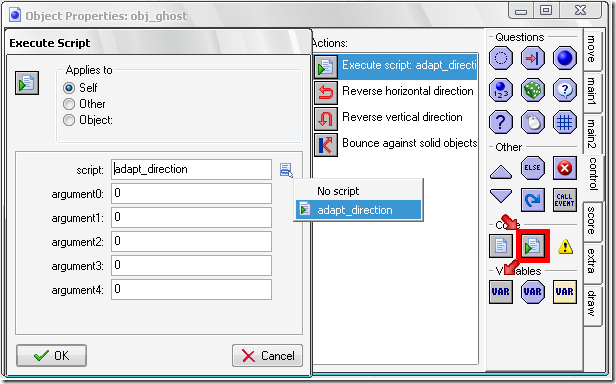This screenshot has height=384, width=616.
Task: Select the ELSE action icon
Action: click(x=533, y=168)
